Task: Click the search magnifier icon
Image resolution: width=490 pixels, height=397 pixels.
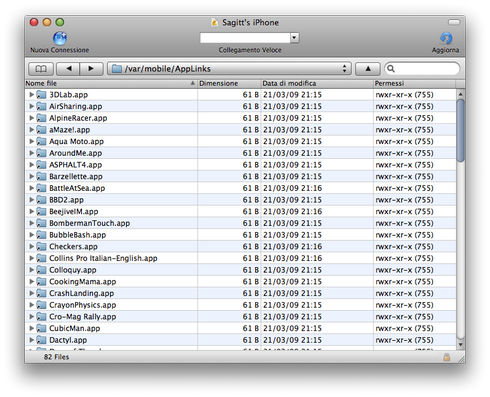Action: tap(391, 69)
